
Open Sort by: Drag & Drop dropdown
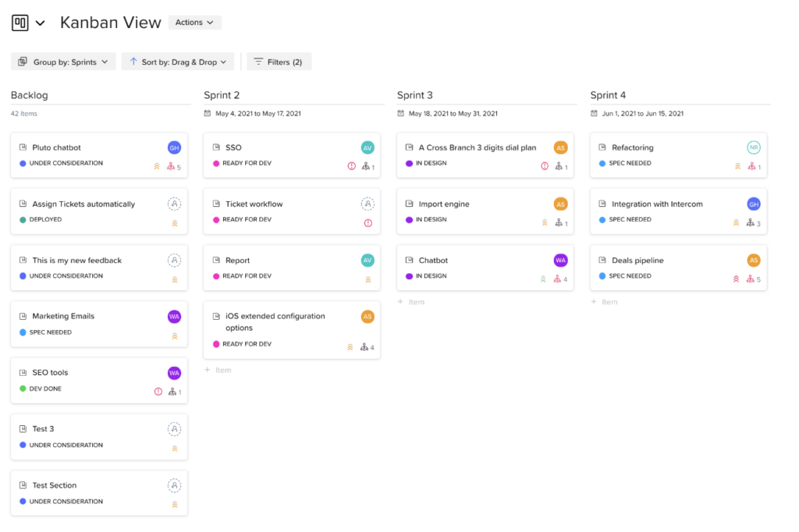[x=177, y=62]
